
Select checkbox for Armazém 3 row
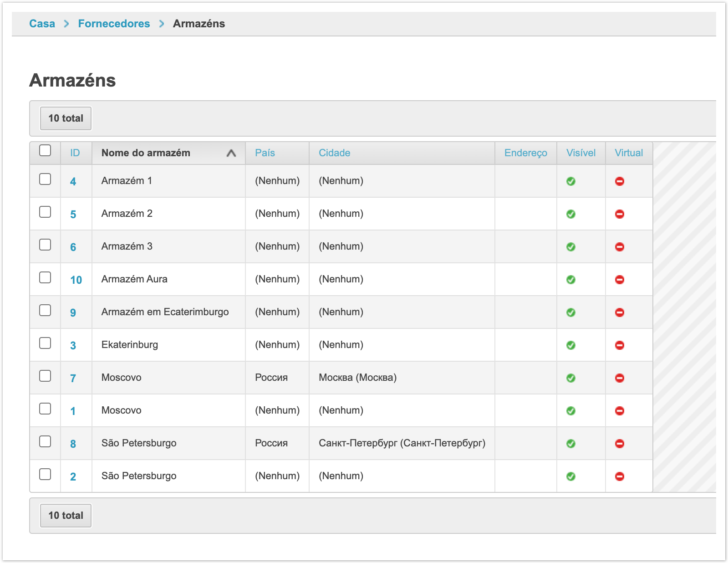tap(45, 245)
